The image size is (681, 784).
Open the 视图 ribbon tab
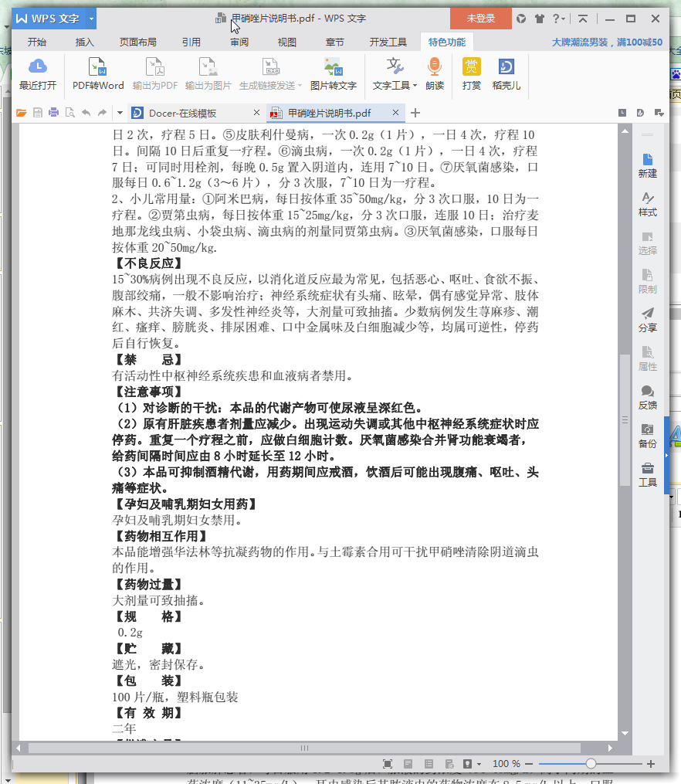coord(286,42)
